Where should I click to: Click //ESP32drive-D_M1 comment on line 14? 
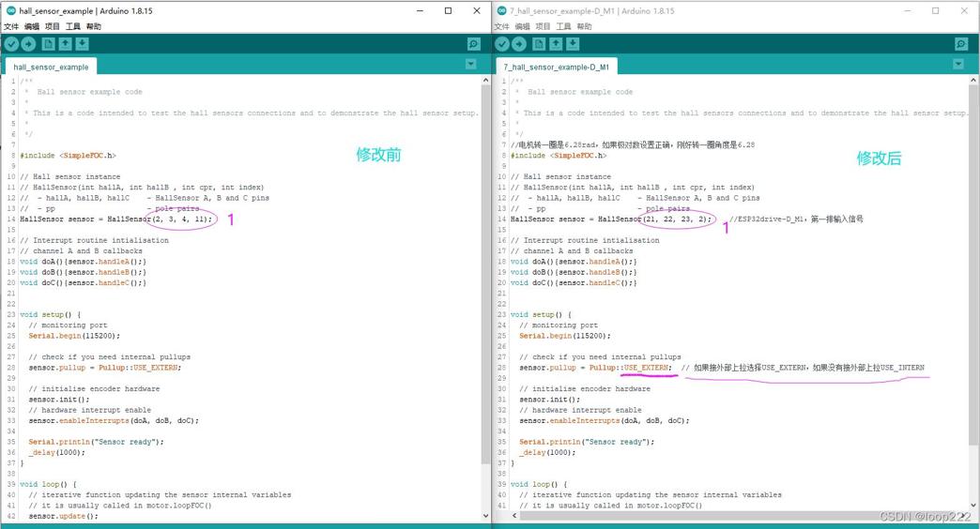coord(796,219)
